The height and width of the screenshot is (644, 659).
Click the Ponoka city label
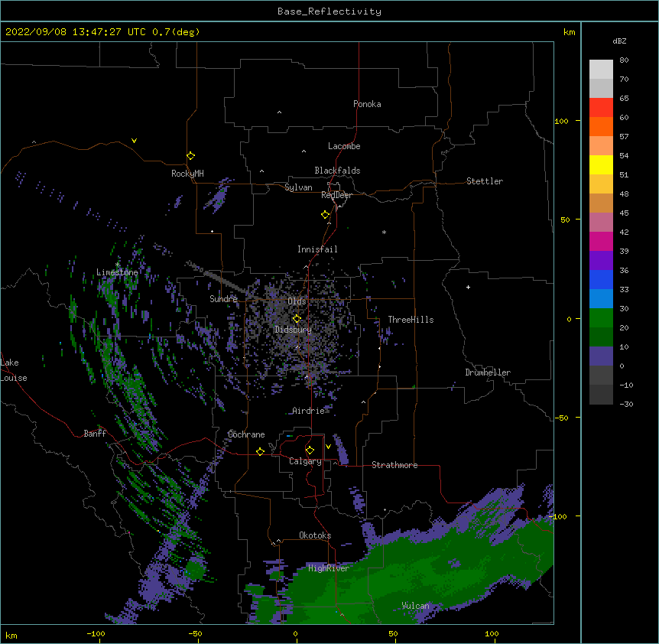click(x=367, y=104)
